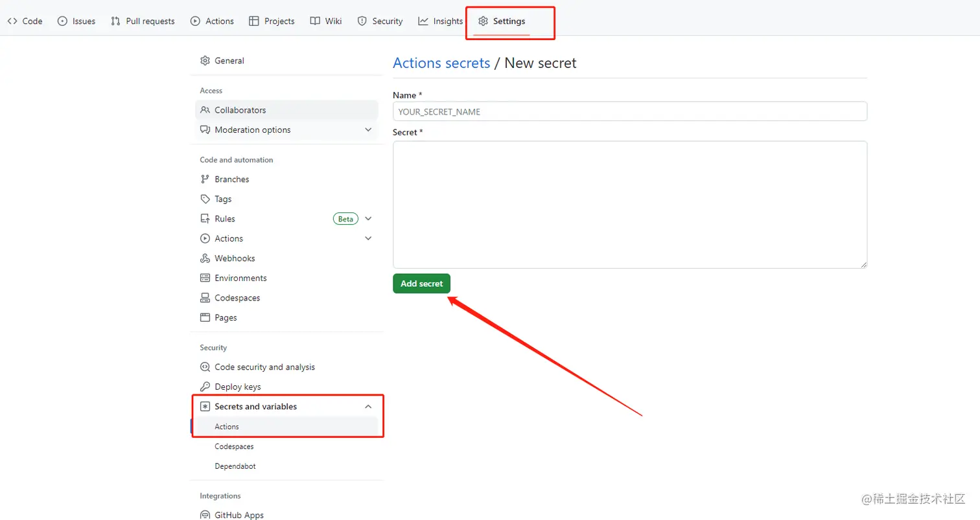Open the Issues tab
Screen dimensions: 980x520
tap(76, 21)
